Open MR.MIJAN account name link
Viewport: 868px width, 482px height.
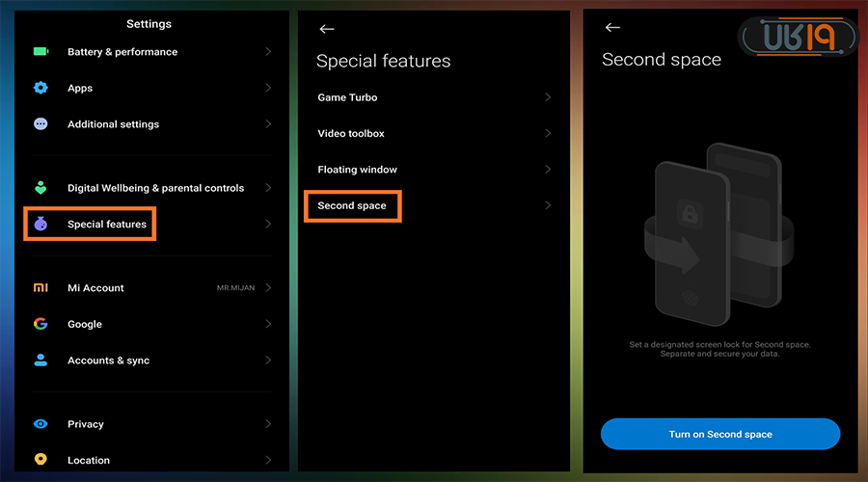pos(235,288)
